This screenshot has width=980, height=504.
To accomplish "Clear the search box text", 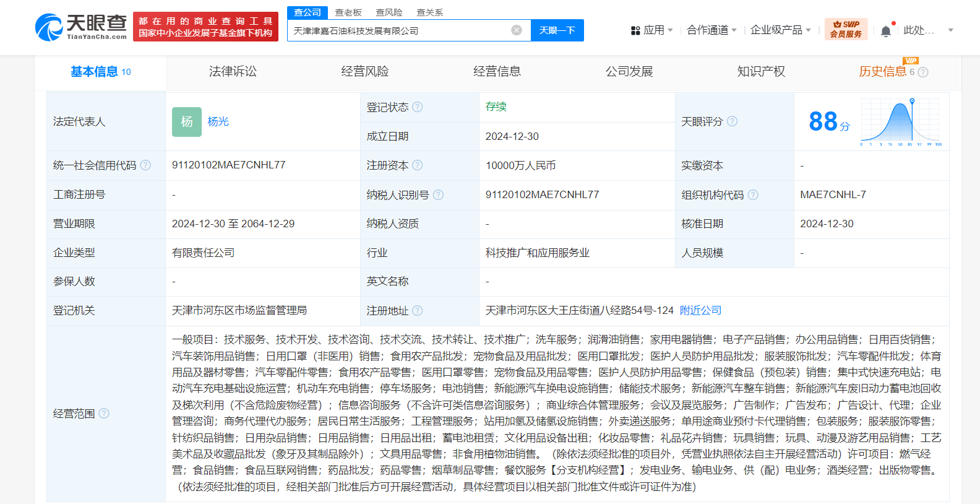I will 517,30.
